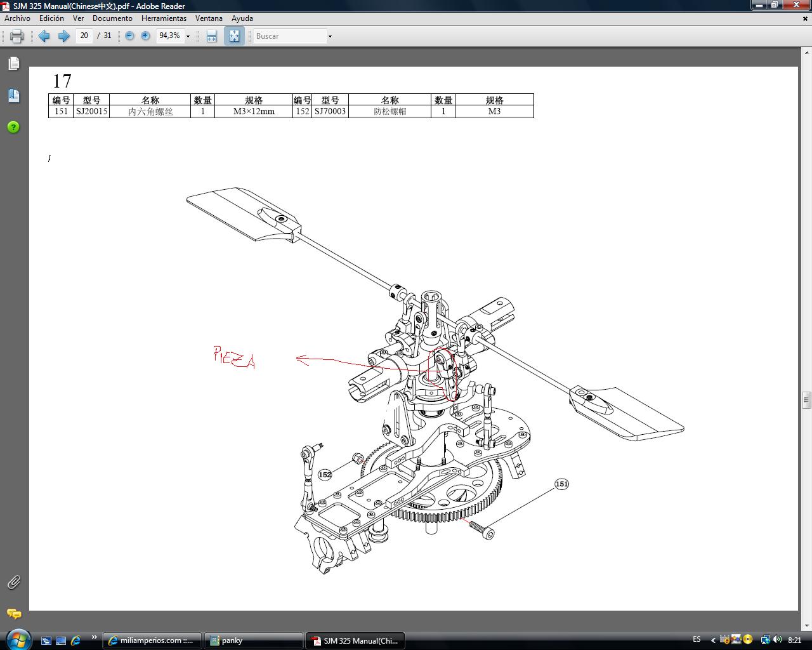This screenshot has width=812, height=650.
Task: Click the Print icon in the toolbar
Action: (17, 36)
